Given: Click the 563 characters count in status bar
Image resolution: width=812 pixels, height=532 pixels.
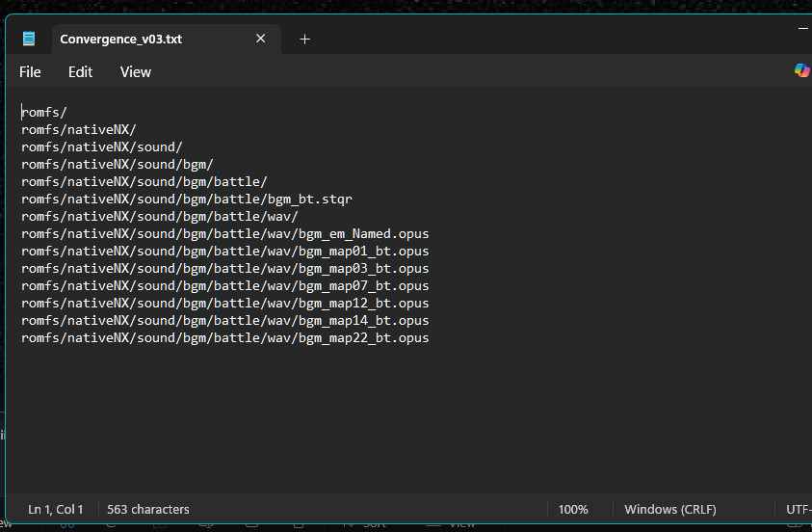Looking at the screenshot, I should [x=147, y=509].
